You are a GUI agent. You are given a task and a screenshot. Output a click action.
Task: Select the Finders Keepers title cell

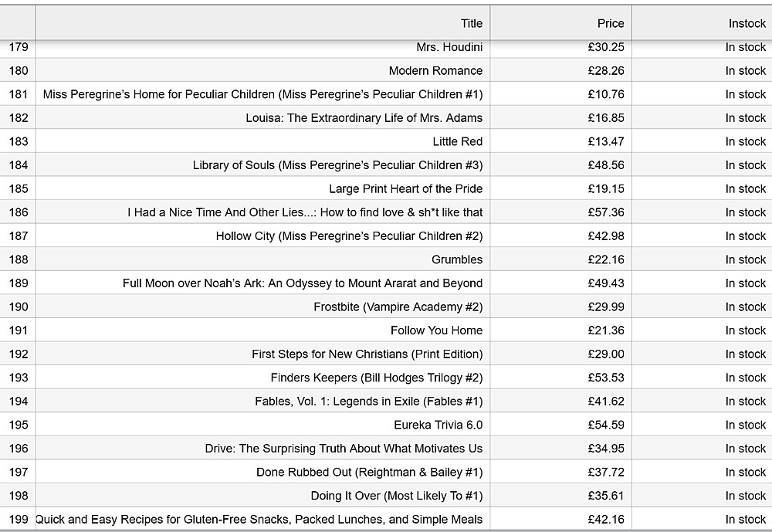tap(376, 378)
